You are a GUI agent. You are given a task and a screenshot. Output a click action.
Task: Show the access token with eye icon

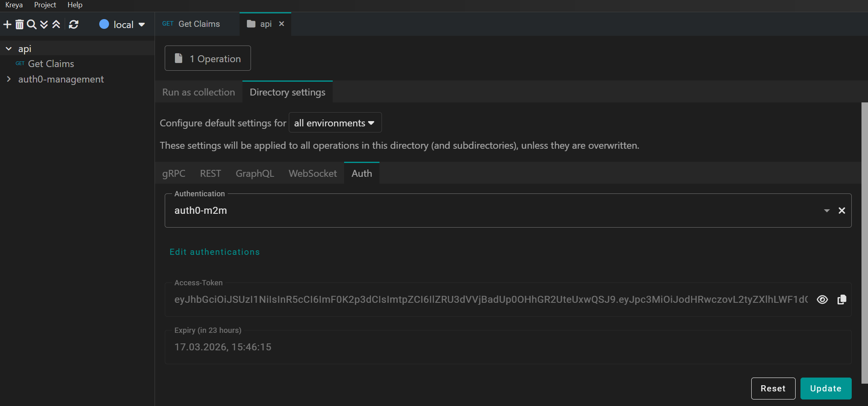[822, 300]
